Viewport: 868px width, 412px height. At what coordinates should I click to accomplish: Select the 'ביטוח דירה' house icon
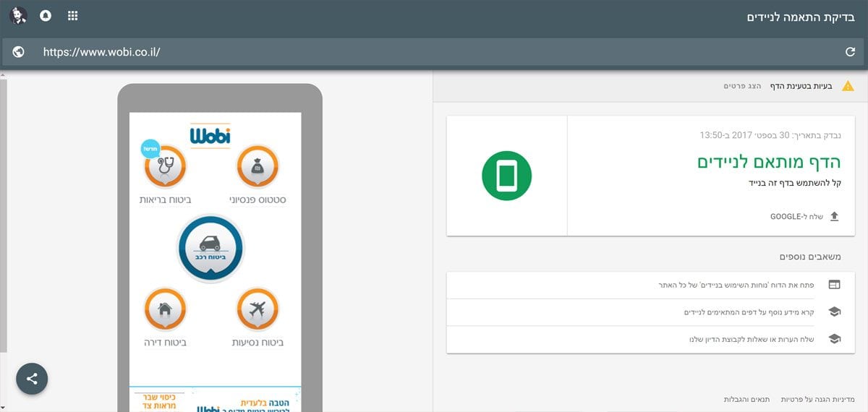pos(165,309)
